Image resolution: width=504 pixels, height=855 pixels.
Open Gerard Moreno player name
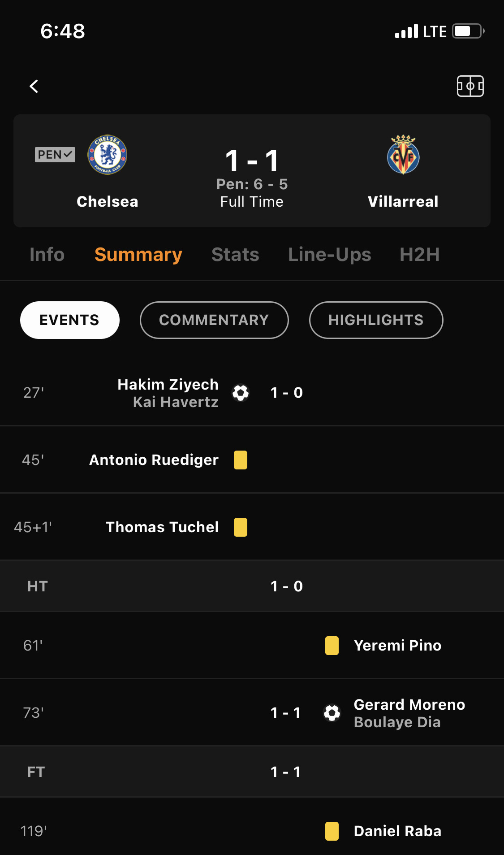coord(409,705)
